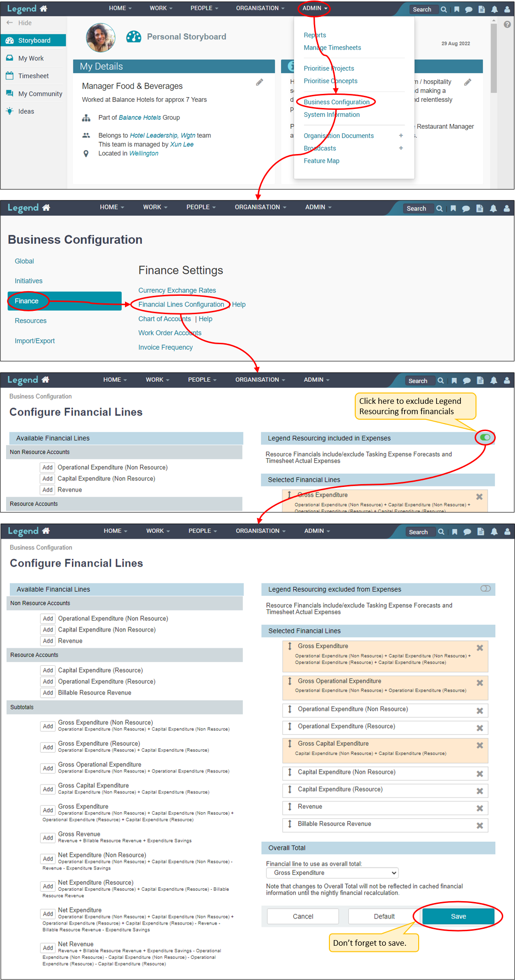Remove selected line Capital Expenditure (Non Resource)
The image size is (515, 980).
coord(480,774)
